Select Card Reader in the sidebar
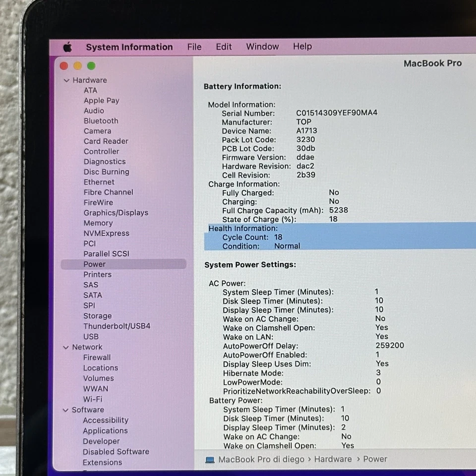 tap(106, 141)
